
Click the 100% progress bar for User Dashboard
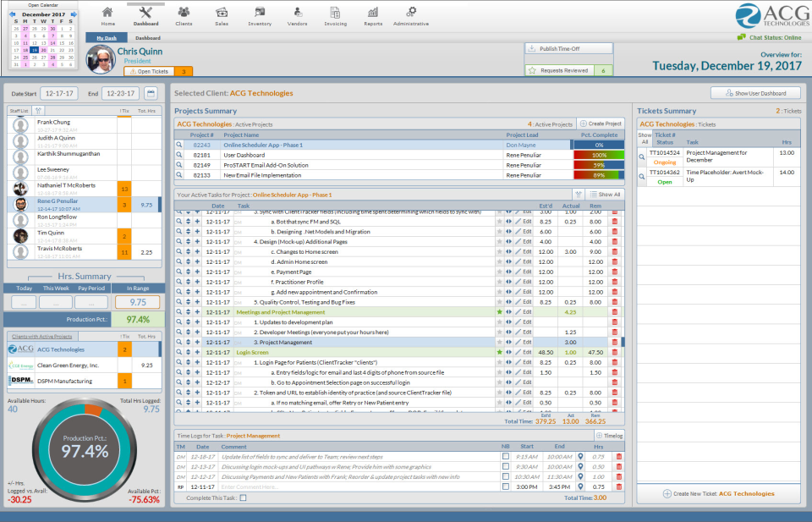pyautogui.click(x=599, y=155)
